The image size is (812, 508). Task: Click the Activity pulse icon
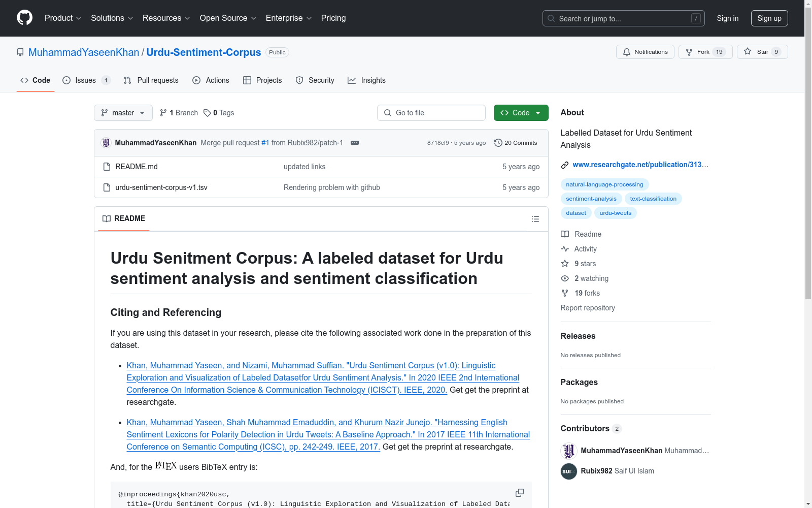coord(565,249)
